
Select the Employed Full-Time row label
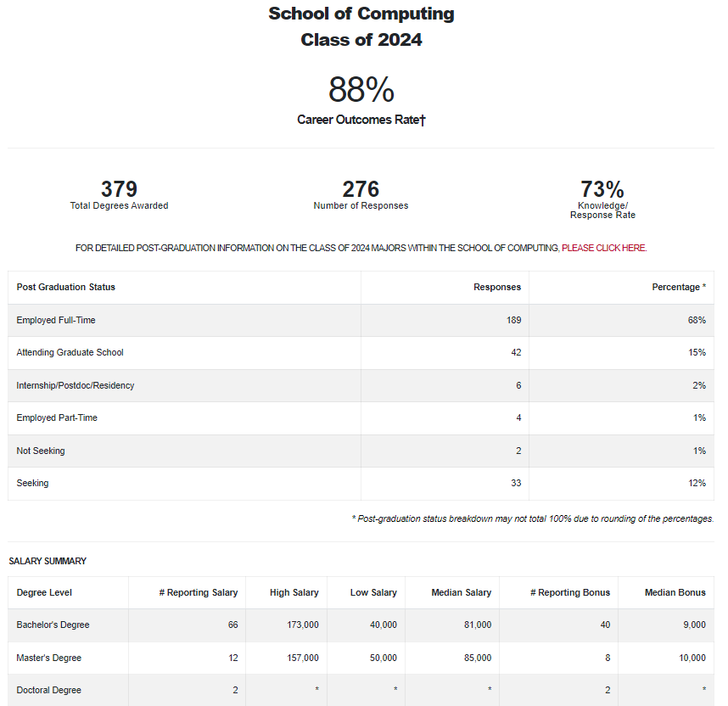tap(56, 320)
